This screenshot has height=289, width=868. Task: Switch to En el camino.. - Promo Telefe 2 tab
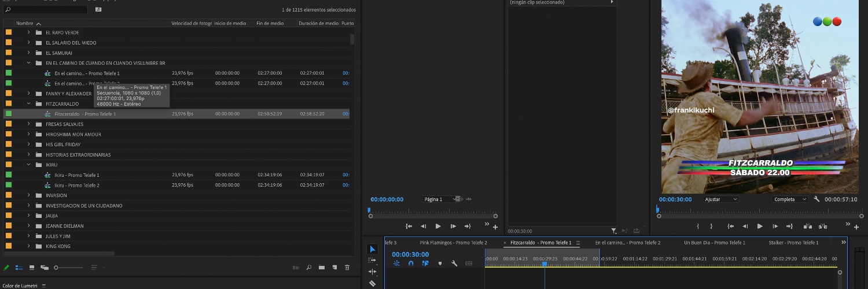(628, 243)
